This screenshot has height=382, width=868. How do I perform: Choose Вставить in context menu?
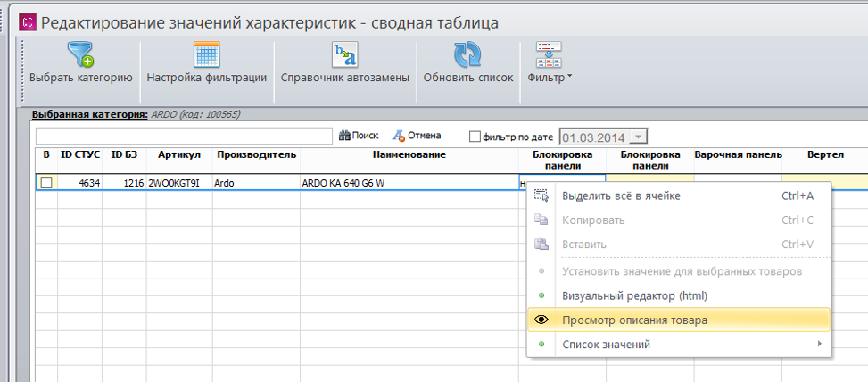pyautogui.click(x=679, y=245)
